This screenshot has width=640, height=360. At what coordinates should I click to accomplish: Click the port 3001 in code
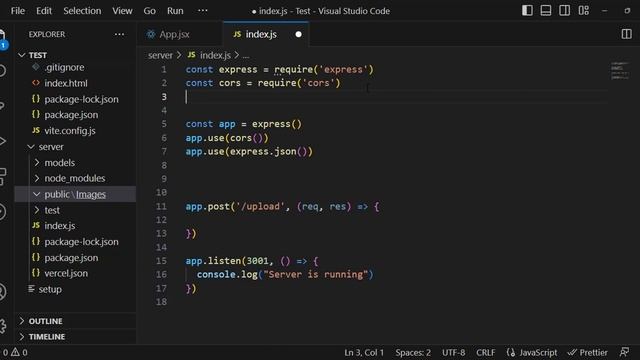(258, 261)
